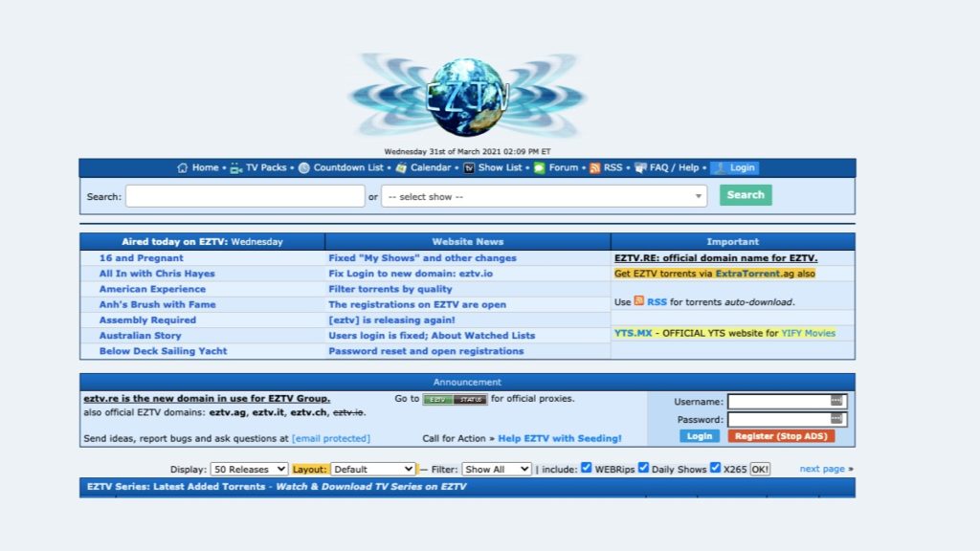Change the Layout dropdown from Default
This screenshot has height=551, width=980.
pos(372,468)
